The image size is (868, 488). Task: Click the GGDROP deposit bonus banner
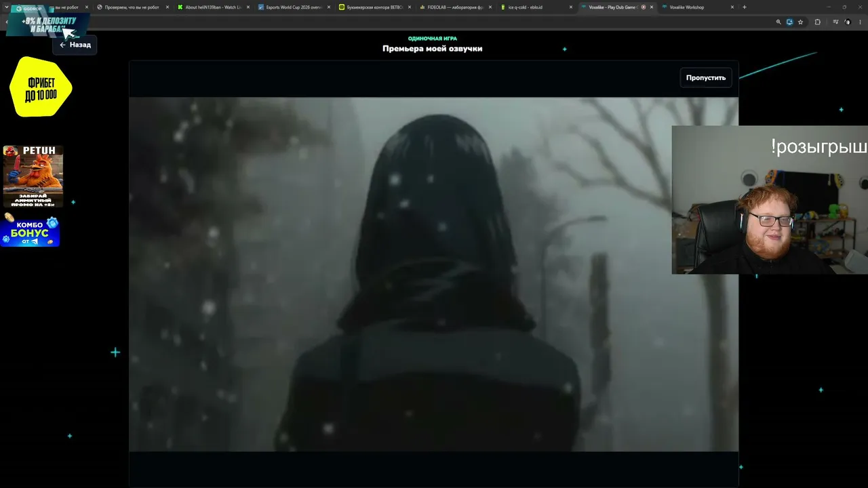[47, 22]
